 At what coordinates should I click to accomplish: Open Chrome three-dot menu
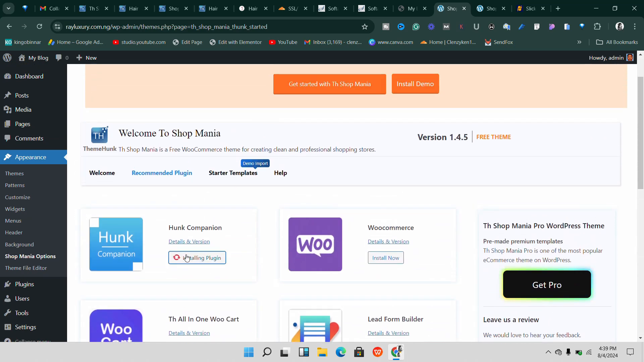[635, 26]
